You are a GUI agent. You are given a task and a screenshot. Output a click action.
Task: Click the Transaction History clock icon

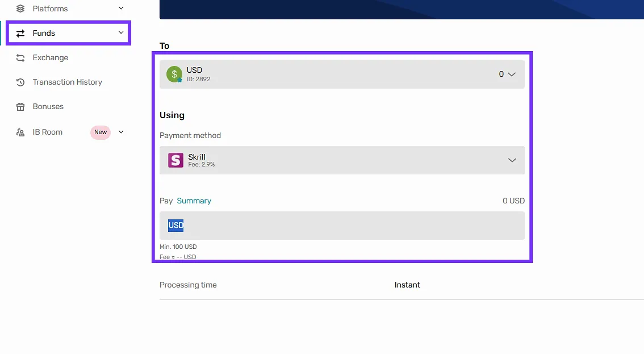pyautogui.click(x=20, y=82)
